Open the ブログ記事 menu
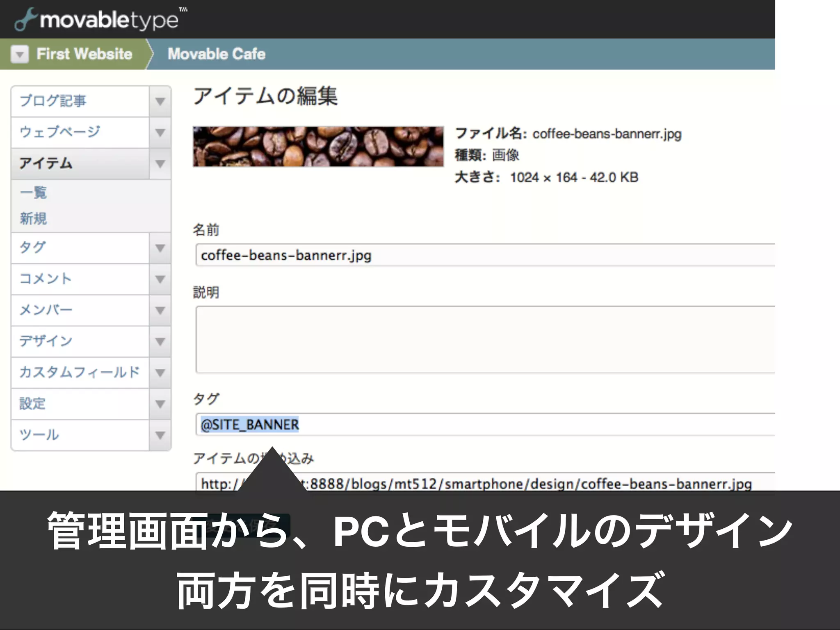Viewport: 840px width, 630px height. click(x=80, y=101)
